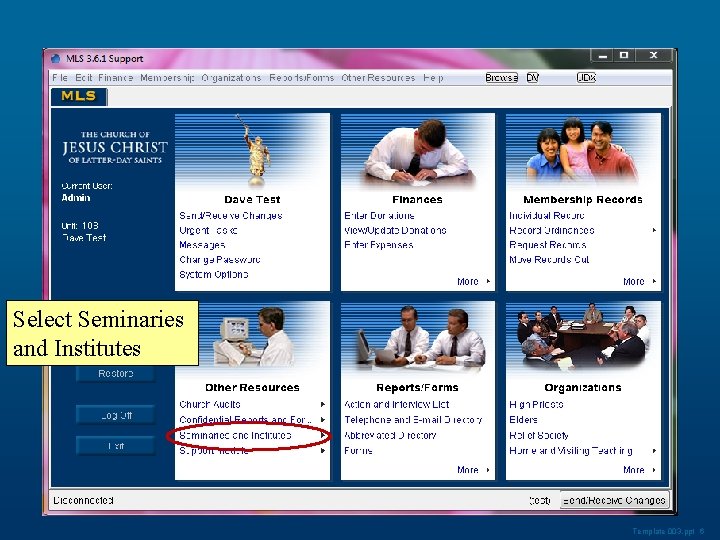Open the Enter Expenses link
The width and height of the screenshot is (720, 540).
pos(379,245)
